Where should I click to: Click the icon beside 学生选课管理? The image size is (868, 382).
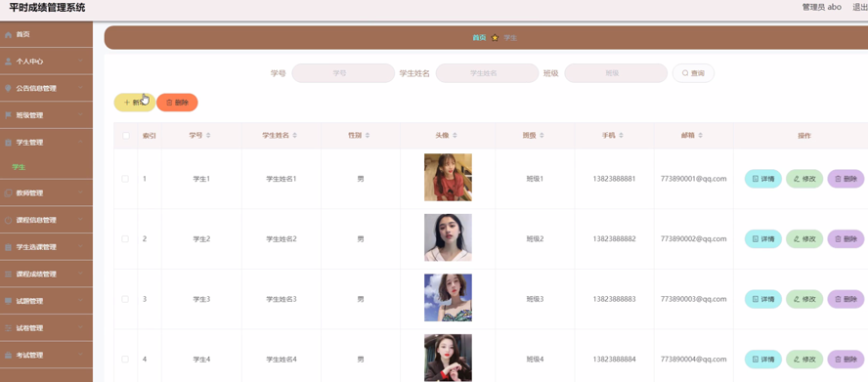(x=8, y=247)
